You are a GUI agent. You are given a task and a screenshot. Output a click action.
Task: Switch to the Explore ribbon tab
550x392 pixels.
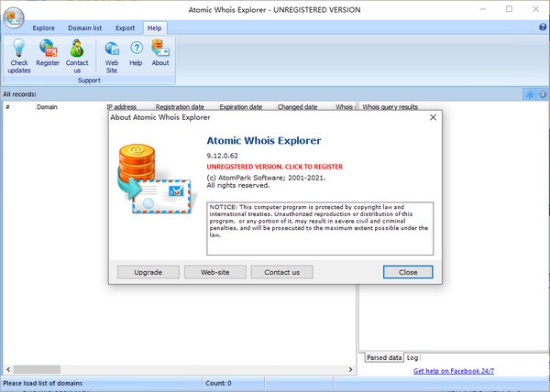[x=43, y=28]
